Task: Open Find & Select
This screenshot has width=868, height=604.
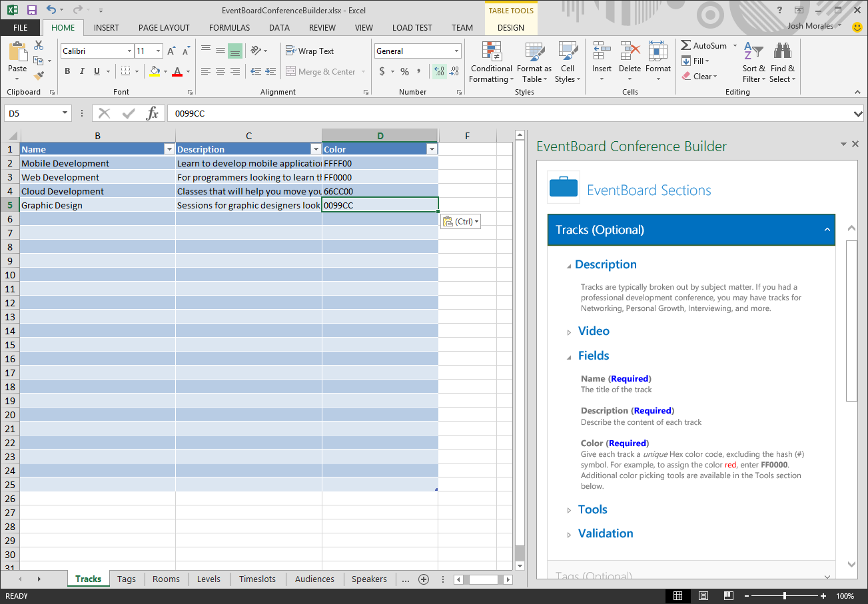Action: click(x=783, y=61)
